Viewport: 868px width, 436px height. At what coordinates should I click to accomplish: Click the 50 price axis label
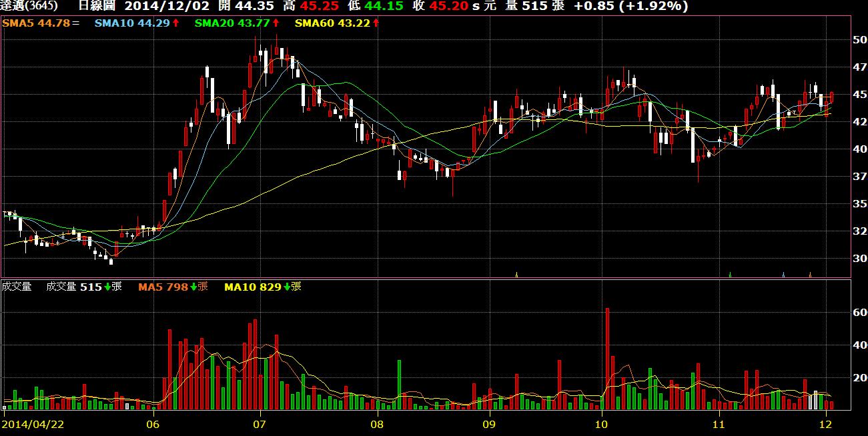pyautogui.click(x=859, y=40)
